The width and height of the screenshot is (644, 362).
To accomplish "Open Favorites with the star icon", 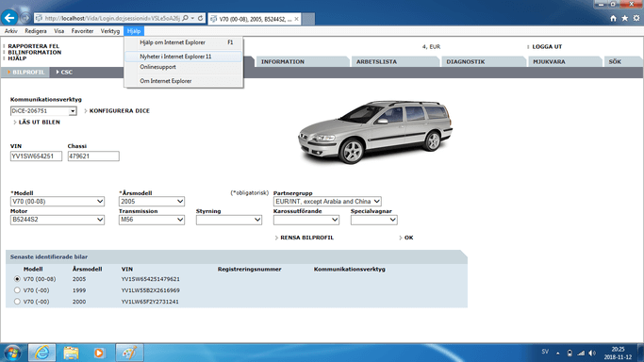I will 625,19.
